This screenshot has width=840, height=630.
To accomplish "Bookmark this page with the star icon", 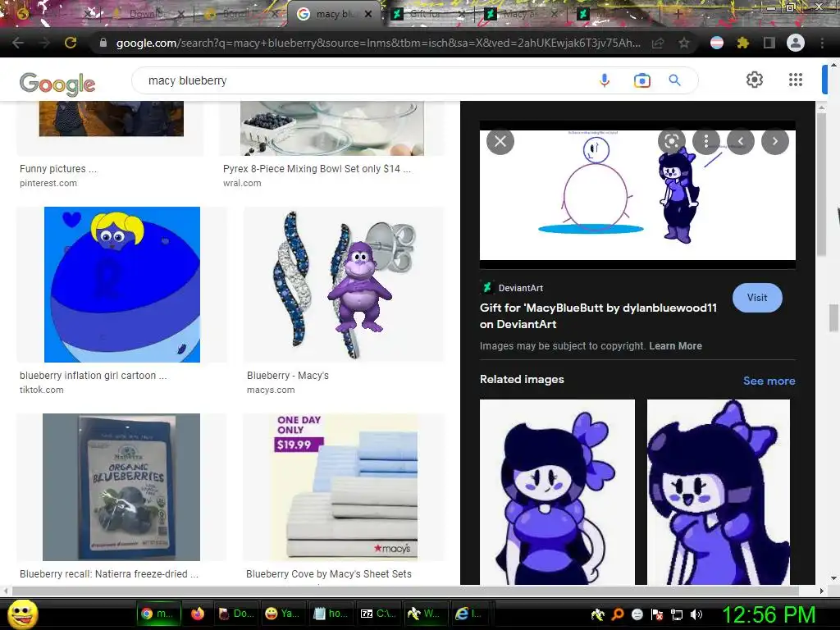I will 684,43.
